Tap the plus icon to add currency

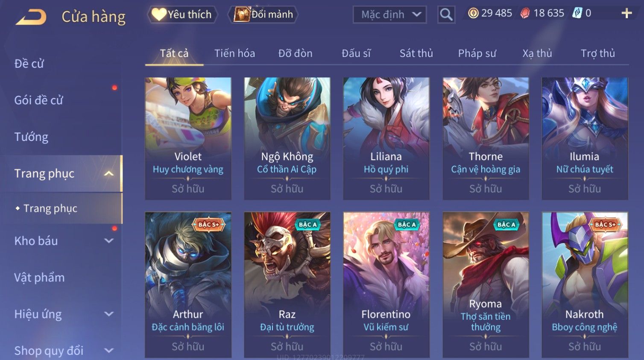pos(626,13)
